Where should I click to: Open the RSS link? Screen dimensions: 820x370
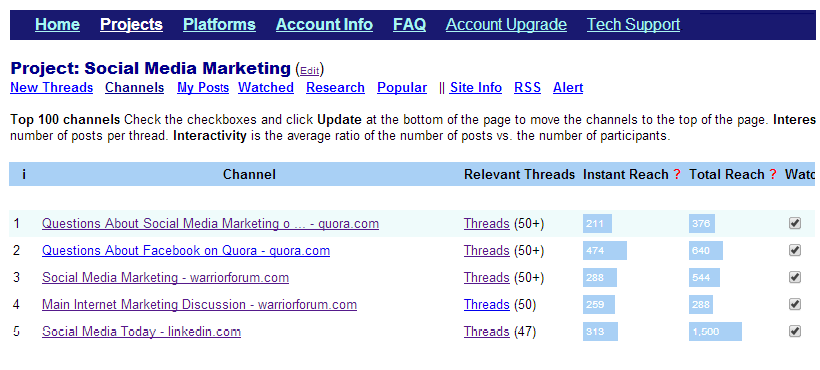coord(527,88)
